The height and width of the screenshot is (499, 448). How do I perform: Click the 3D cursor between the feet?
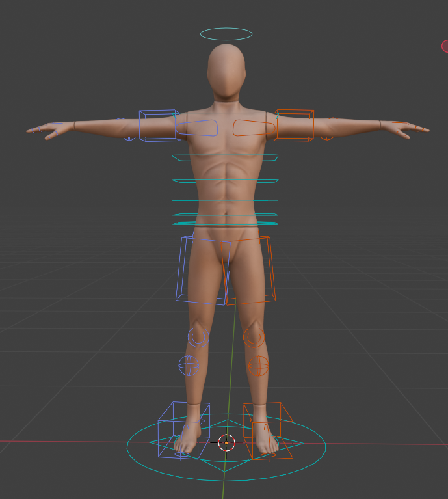coord(226,442)
